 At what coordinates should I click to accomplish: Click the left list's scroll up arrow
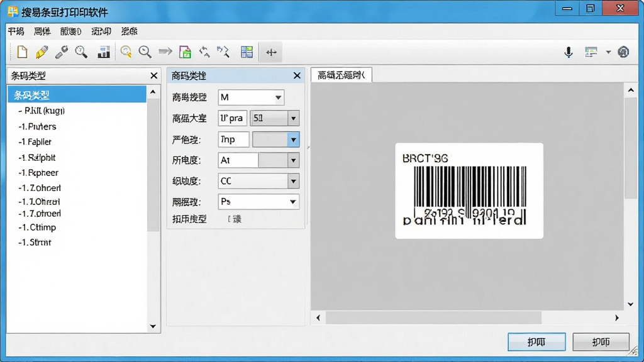click(153, 92)
